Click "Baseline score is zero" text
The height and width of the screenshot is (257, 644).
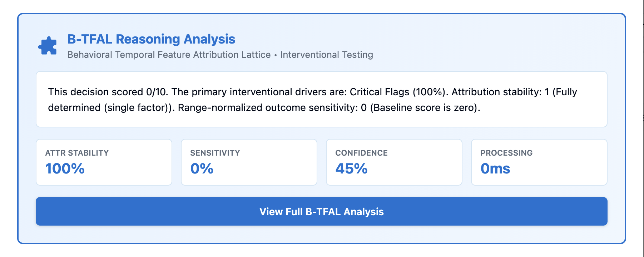[x=423, y=108]
